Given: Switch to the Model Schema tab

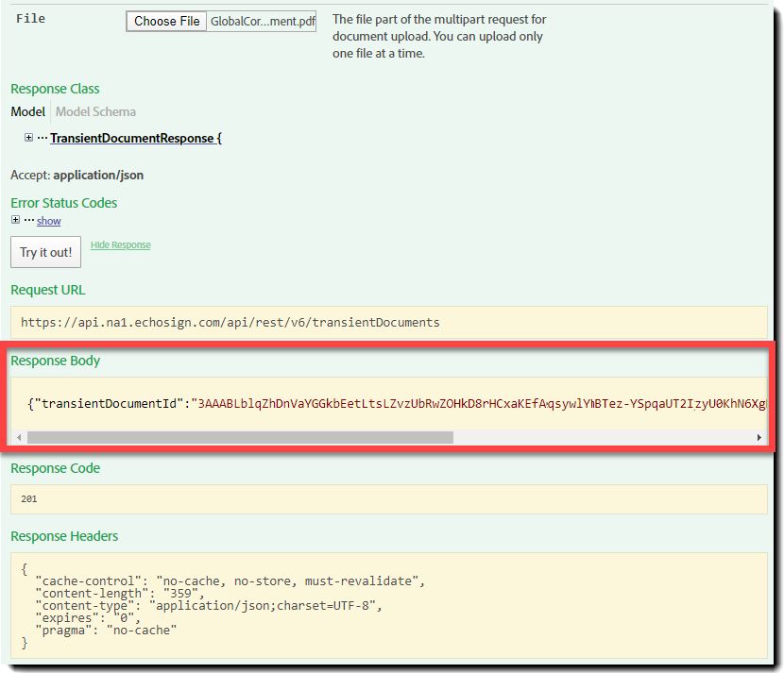Looking at the screenshot, I should pos(95,111).
